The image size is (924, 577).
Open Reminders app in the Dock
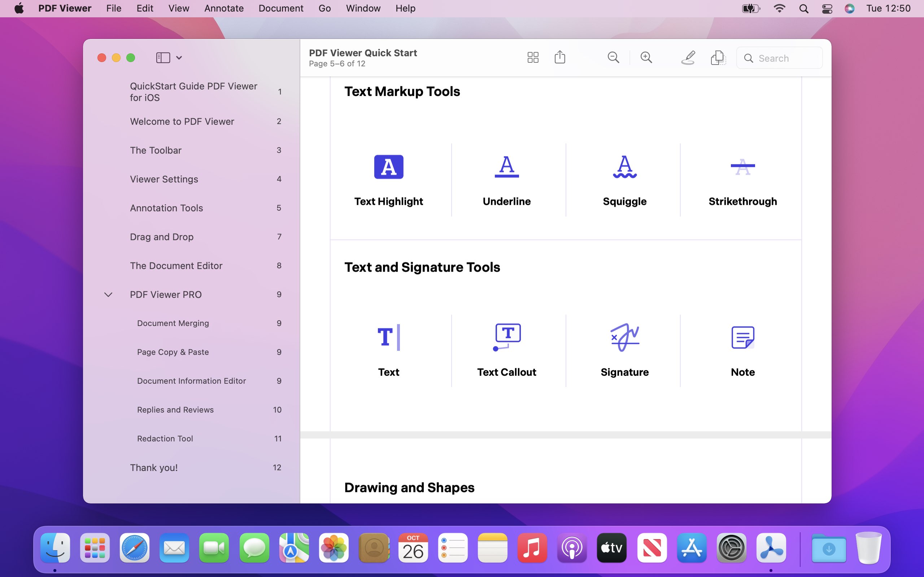452,549
